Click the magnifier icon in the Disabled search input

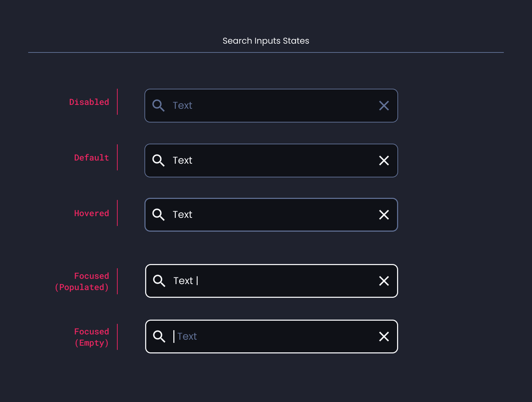[x=159, y=106]
